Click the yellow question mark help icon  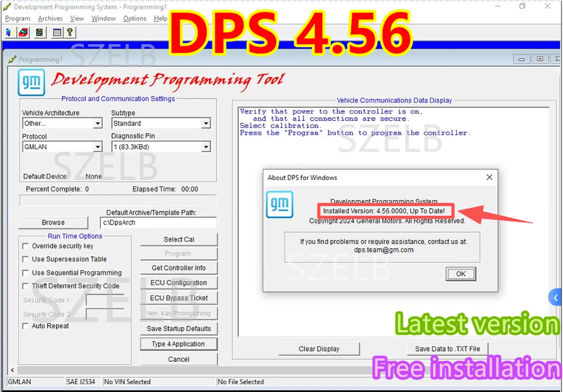pos(70,32)
